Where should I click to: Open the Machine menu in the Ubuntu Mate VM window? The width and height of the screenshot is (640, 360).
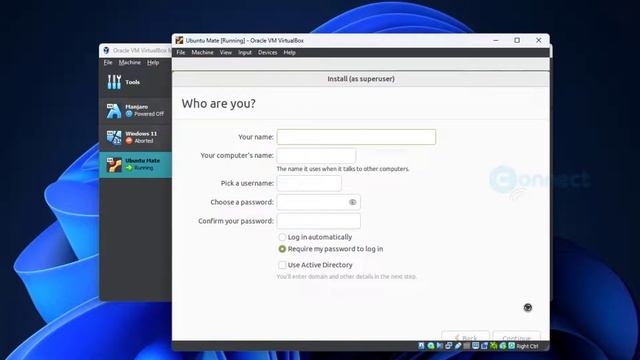click(x=202, y=52)
